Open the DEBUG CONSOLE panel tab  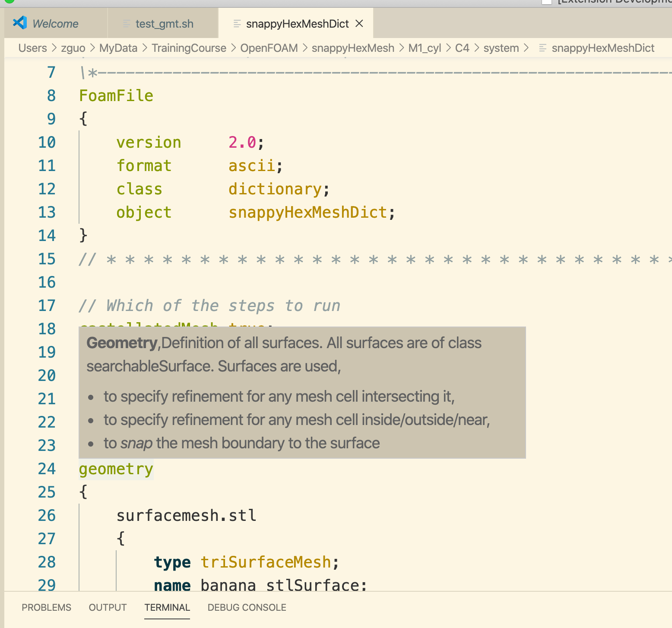247,607
